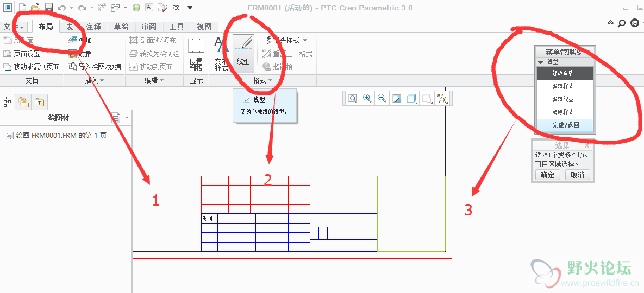Switch to the 视图 ribbon tab
The height and width of the screenshot is (293, 644).
[204, 27]
